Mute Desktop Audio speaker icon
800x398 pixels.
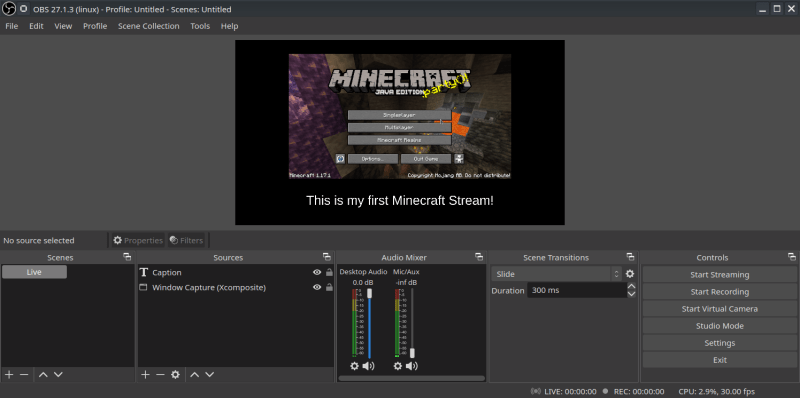[368, 366]
